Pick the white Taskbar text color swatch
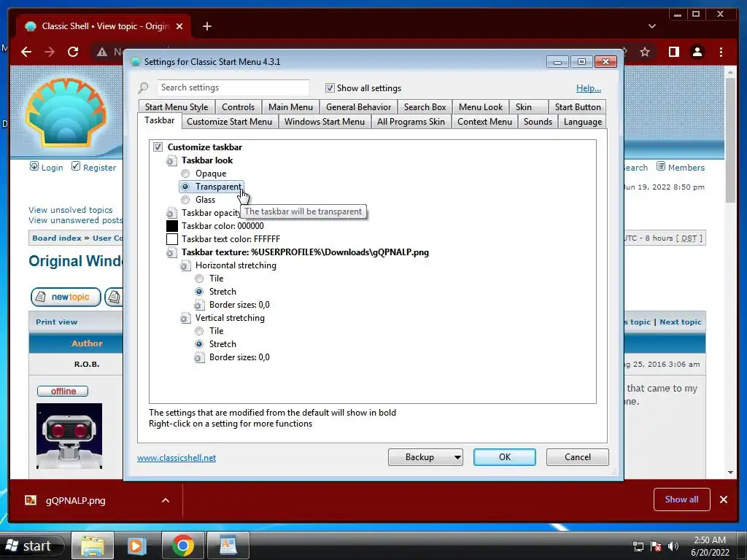 (172, 239)
